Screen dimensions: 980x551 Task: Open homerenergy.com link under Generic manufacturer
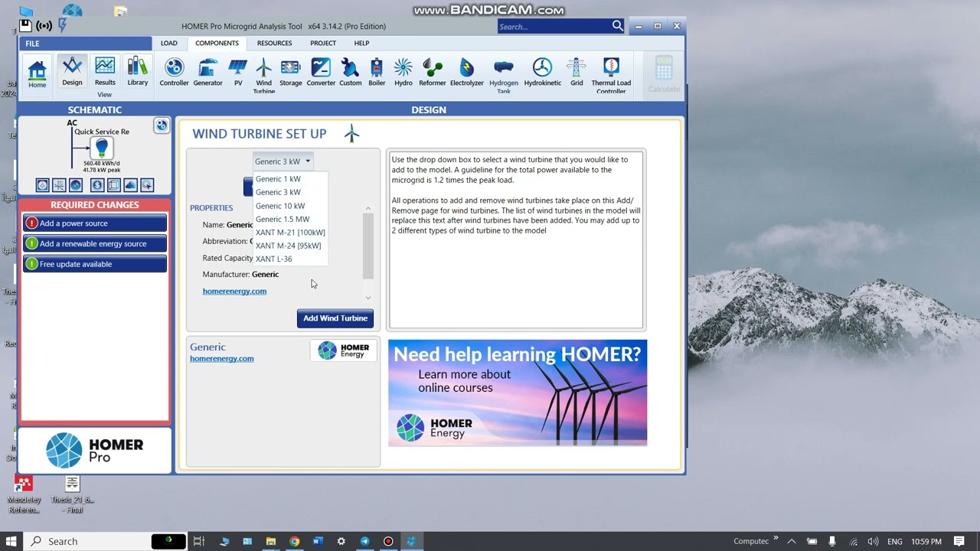tap(221, 358)
